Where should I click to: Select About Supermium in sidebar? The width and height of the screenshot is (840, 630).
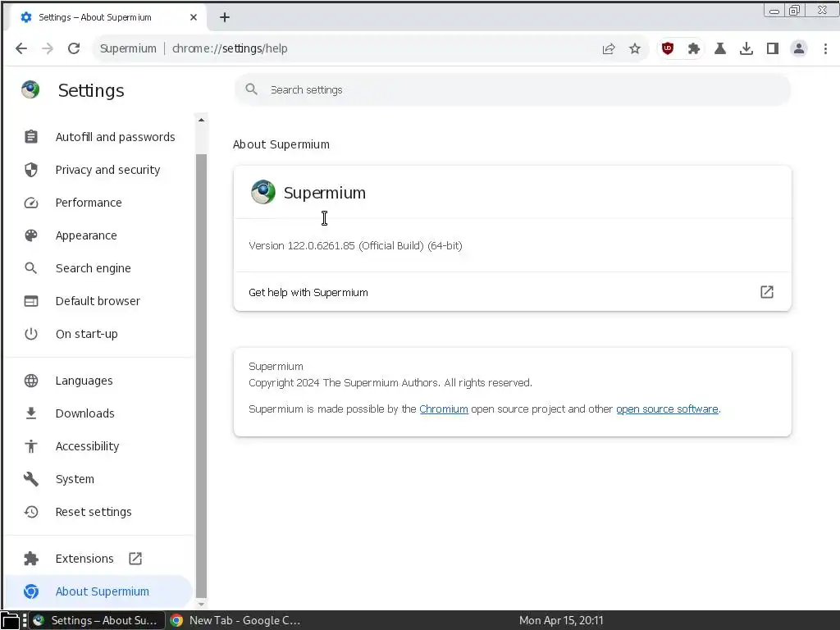click(x=99, y=591)
